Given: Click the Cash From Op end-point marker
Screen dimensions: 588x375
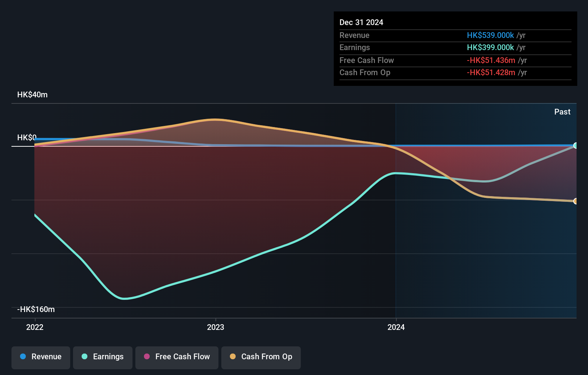Looking at the screenshot, I should [575, 201].
